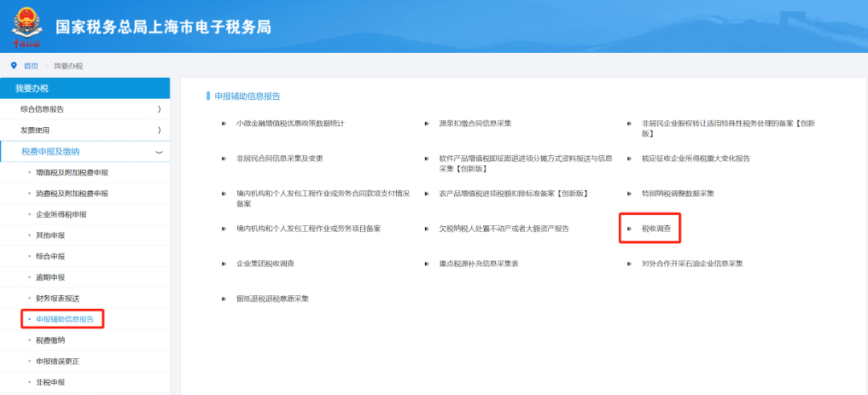Image resolution: width=868 pixels, height=395 pixels.
Task: Open 小微金融增值税优惠政策数据统计
Action: (x=290, y=123)
